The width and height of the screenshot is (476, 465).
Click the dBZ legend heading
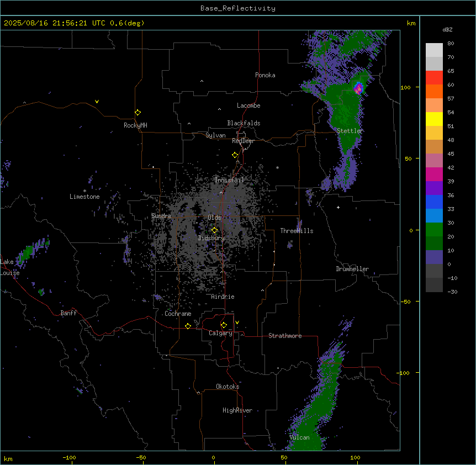tap(447, 30)
